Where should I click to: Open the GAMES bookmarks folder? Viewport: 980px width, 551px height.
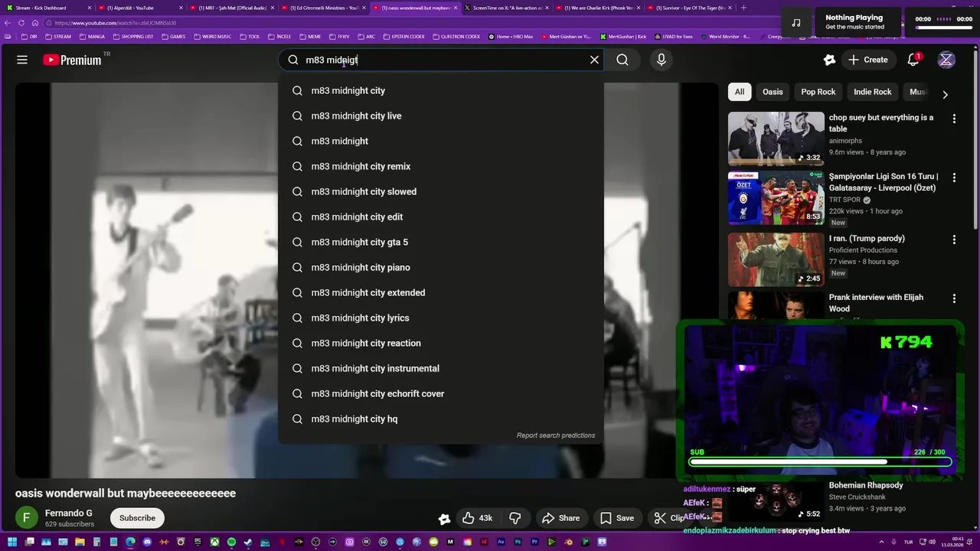(173, 36)
